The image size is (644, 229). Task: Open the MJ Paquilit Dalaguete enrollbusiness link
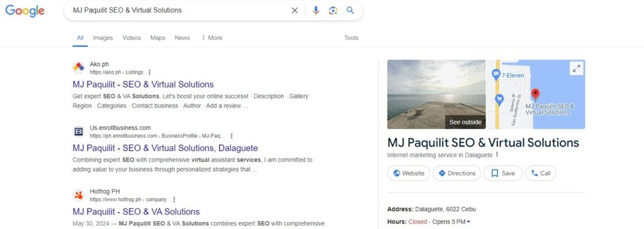pos(165,148)
